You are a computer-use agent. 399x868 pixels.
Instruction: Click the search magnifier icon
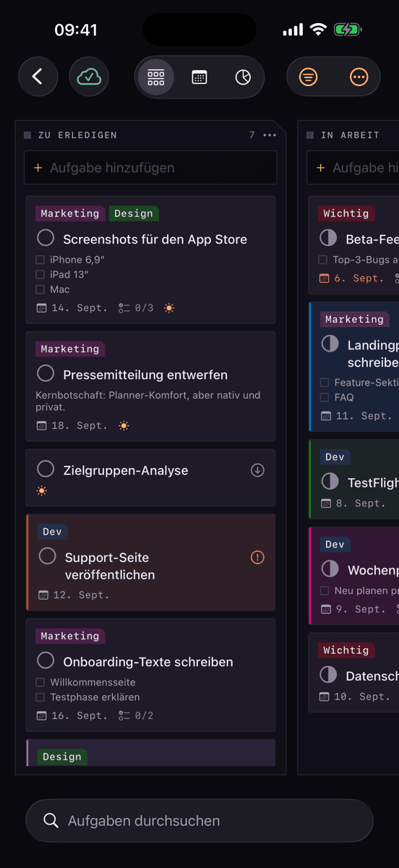coord(51,821)
